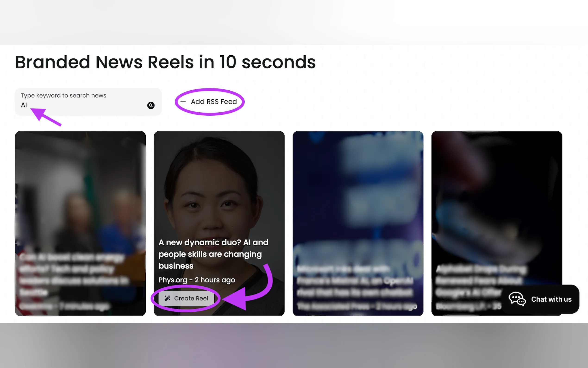Viewport: 588px width, 368px height.
Task: Click the blurred Microsoft Mistral AI headline
Action: (x=355, y=281)
